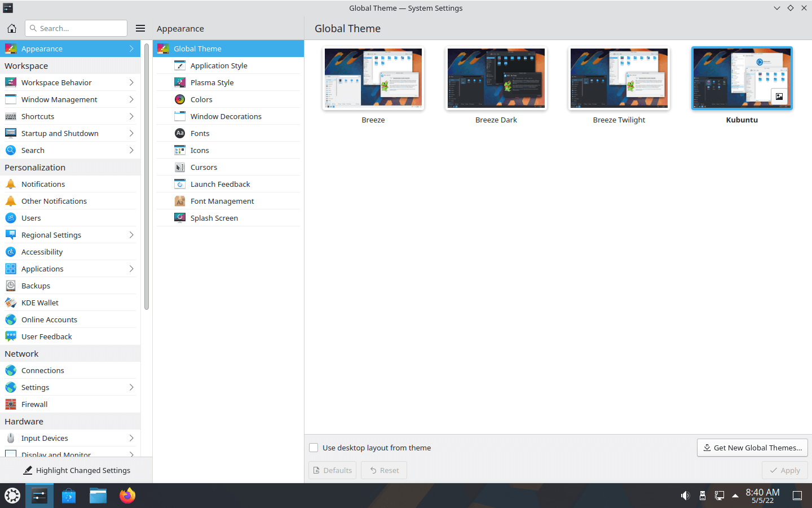
Task: Open the KDE application launcher icon
Action: pyautogui.click(x=12, y=496)
